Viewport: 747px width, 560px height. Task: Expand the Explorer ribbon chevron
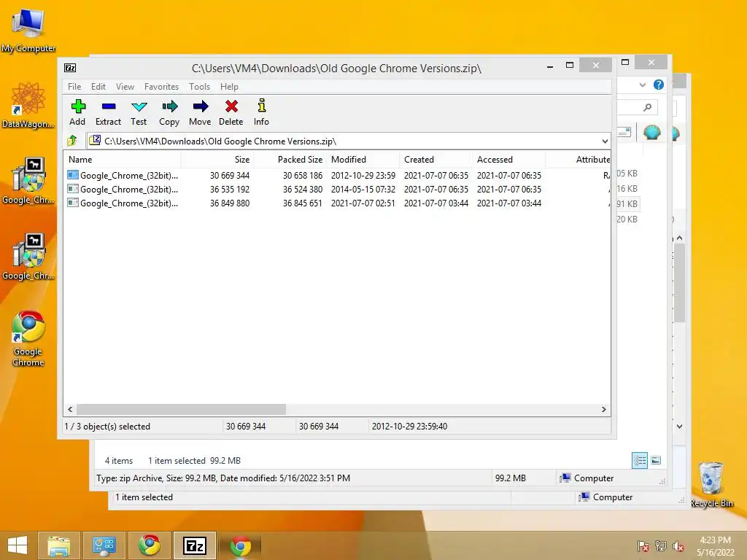pos(642,85)
